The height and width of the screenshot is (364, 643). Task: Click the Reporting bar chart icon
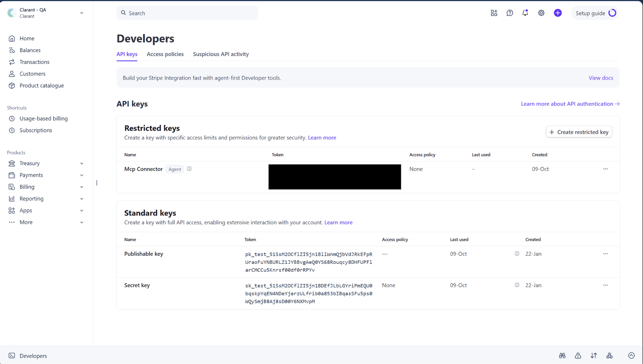tap(12, 199)
